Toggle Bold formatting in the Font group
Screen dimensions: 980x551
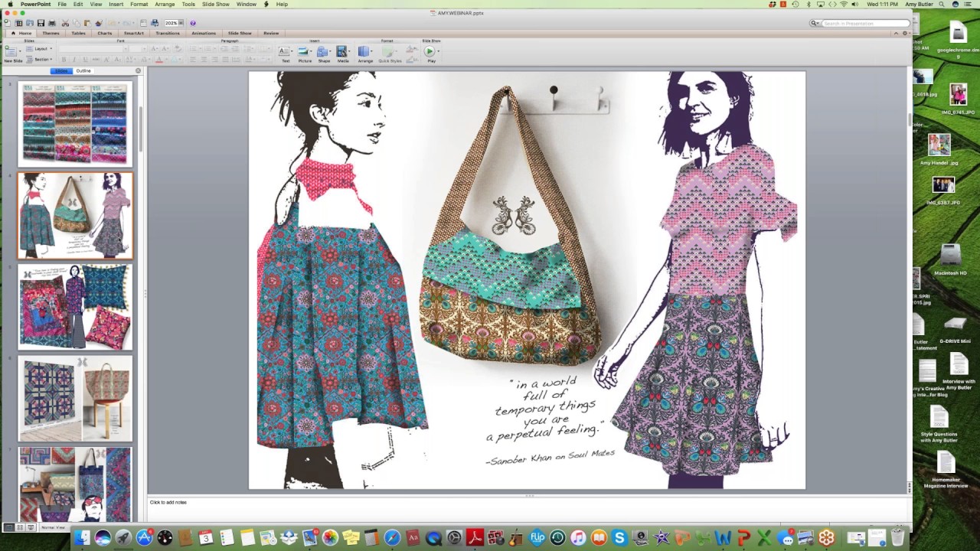pyautogui.click(x=62, y=59)
